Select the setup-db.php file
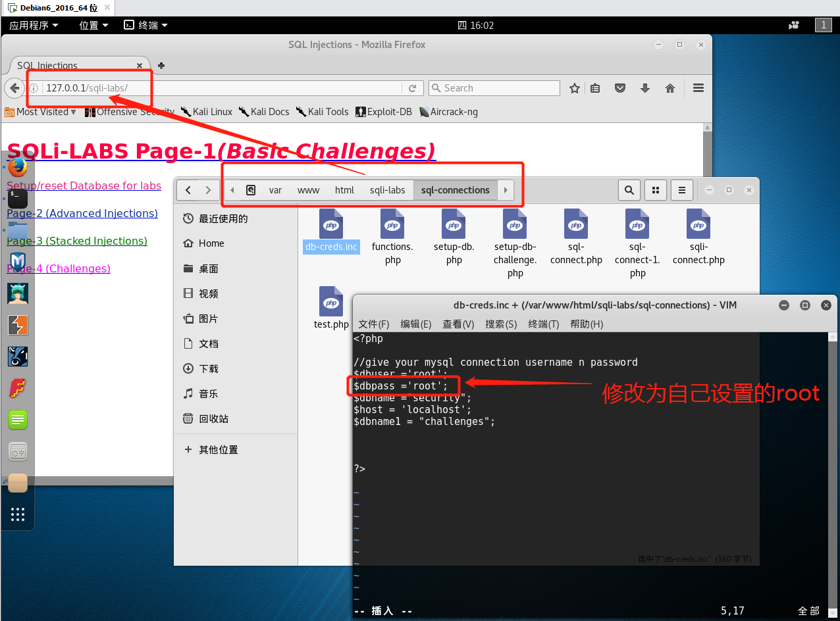The width and height of the screenshot is (840, 621). (x=454, y=237)
